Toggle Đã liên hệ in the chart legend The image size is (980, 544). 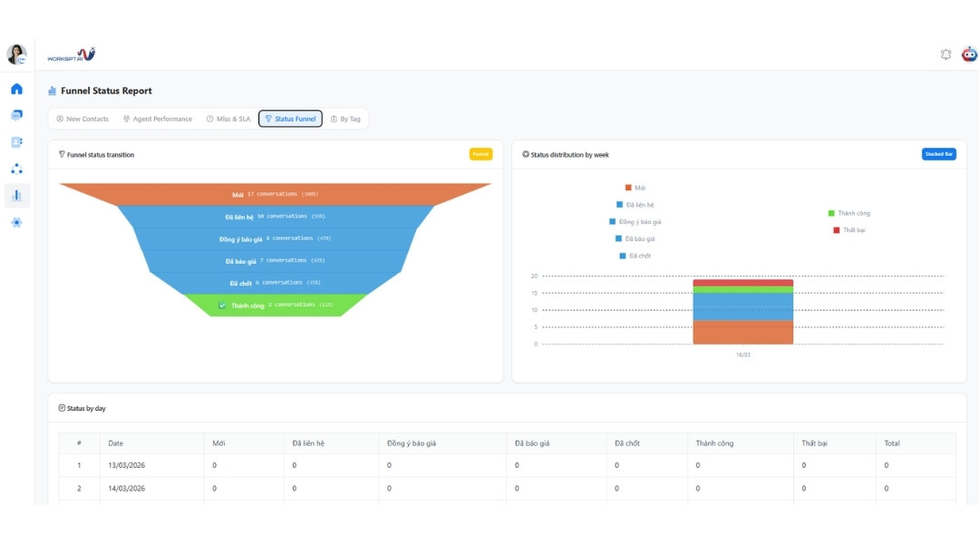tap(633, 207)
